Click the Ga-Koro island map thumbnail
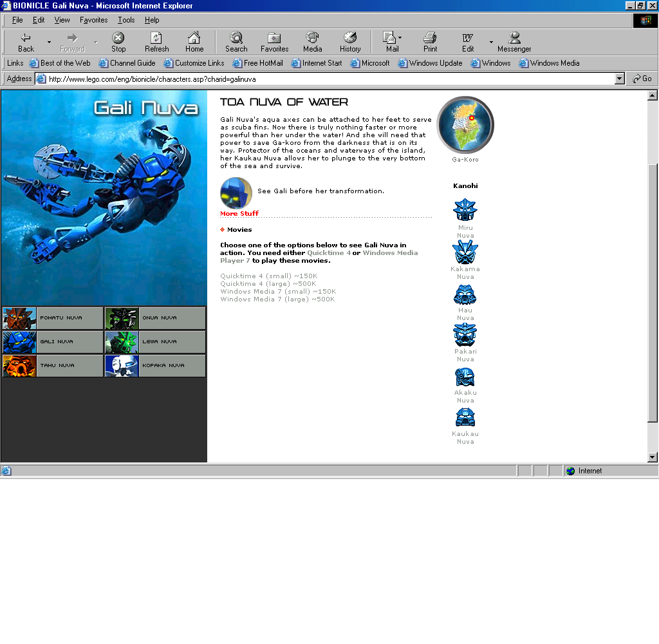The height and width of the screenshot is (644, 659). [465, 126]
